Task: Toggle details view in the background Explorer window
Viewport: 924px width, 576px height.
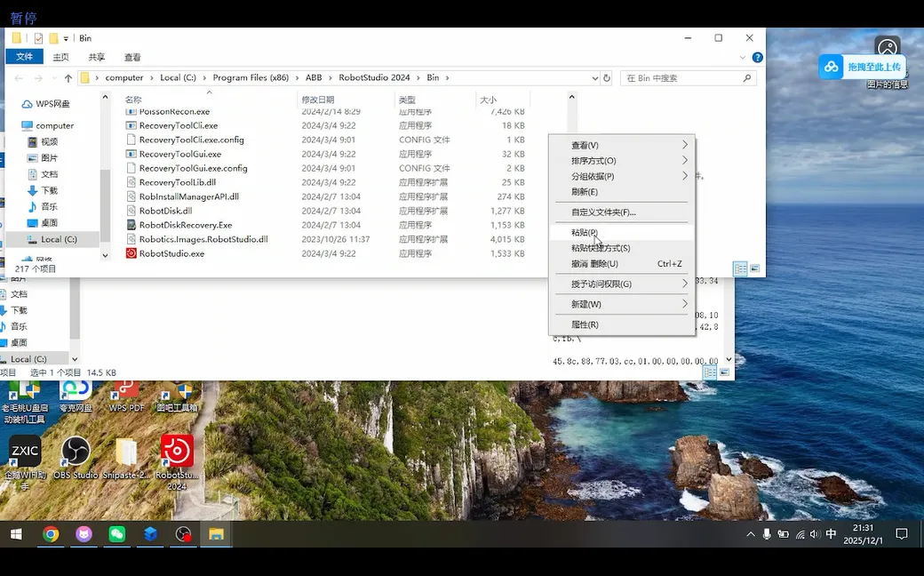Action: 710,372
